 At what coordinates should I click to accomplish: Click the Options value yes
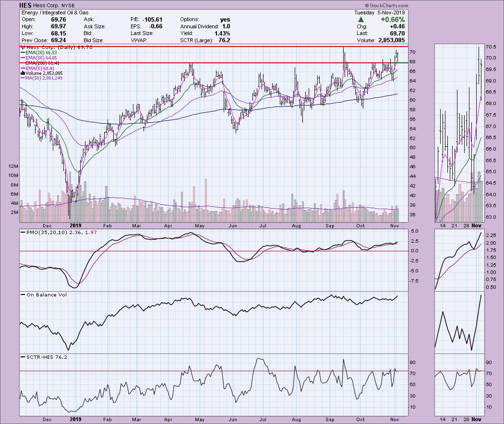(225, 20)
